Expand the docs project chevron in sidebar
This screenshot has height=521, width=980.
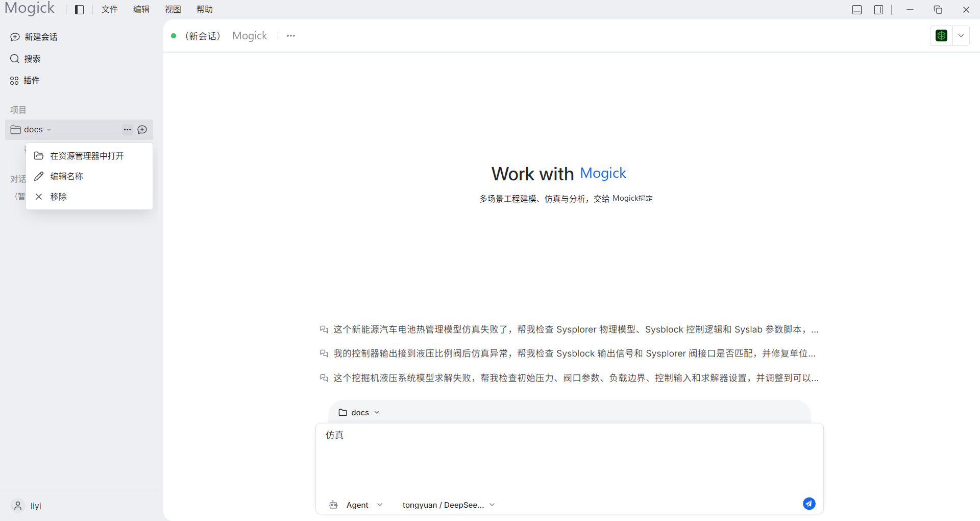49,130
